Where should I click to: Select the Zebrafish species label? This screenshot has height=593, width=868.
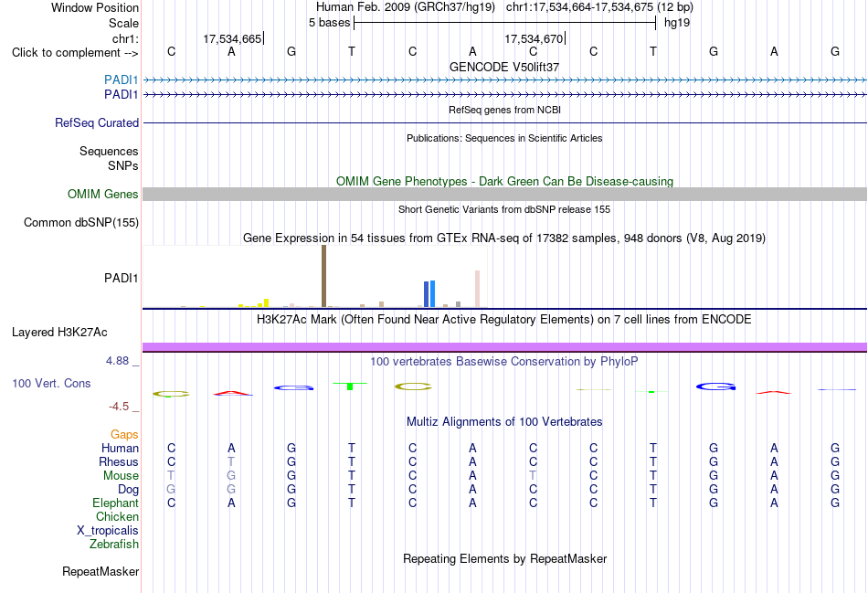[114, 545]
